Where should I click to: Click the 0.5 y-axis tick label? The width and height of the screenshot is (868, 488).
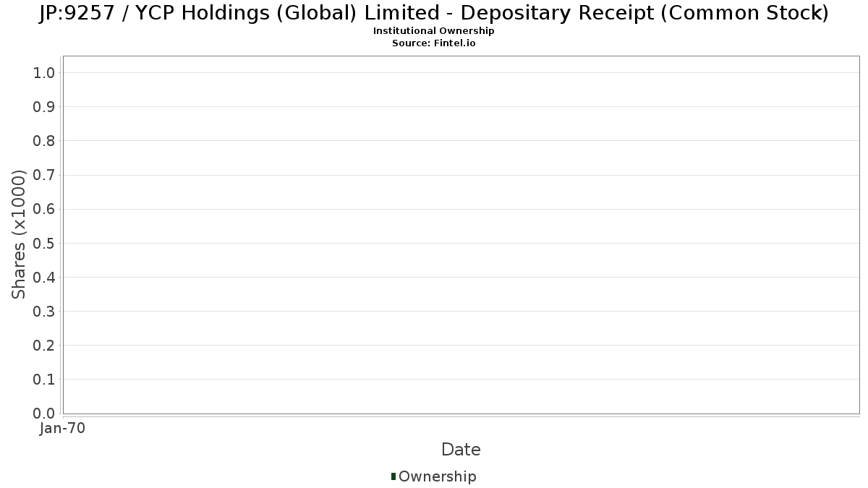(x=44, y=243)
